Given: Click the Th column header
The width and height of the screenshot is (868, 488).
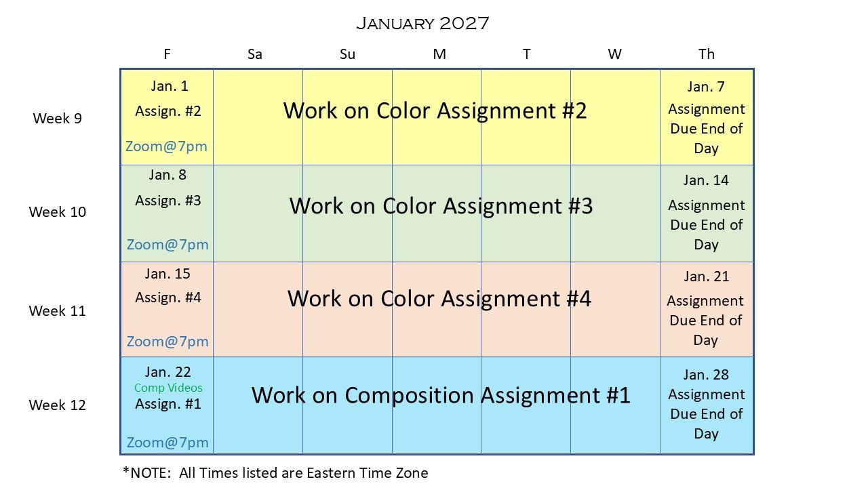Looking at the screenshot, I should 707,54.
